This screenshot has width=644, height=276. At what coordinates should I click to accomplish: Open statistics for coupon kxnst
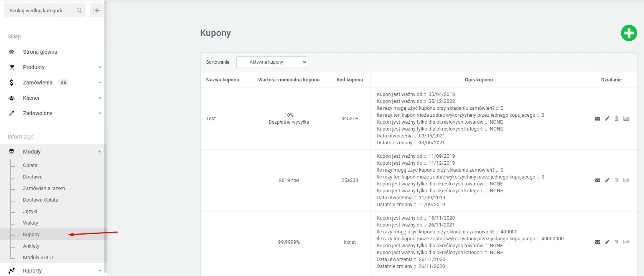point(626,242)
